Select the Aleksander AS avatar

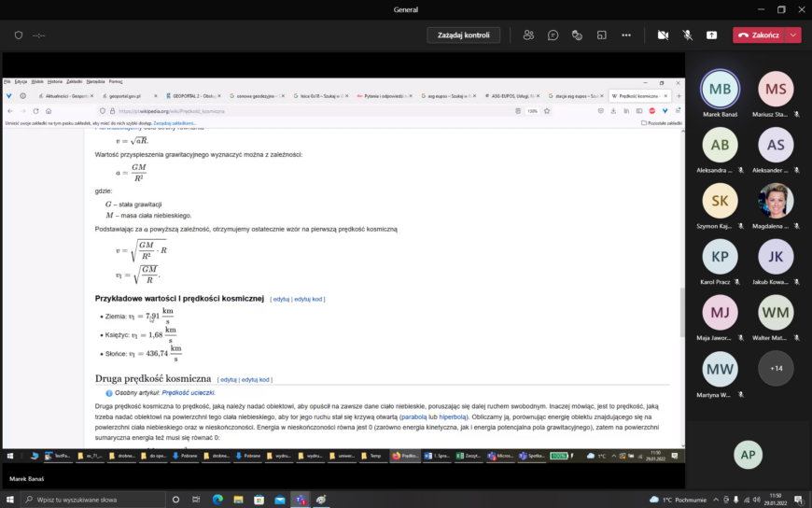coord(776,145)
